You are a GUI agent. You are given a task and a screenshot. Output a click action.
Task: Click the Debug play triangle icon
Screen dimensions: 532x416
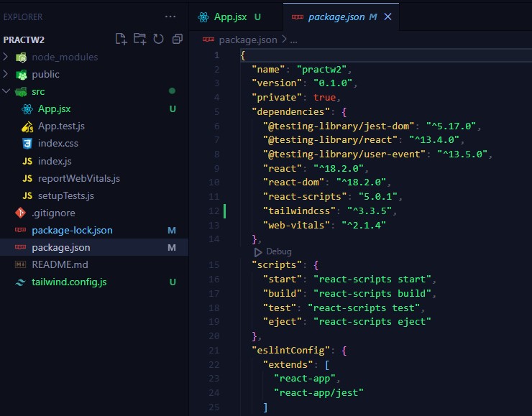[x=258, y=252]
